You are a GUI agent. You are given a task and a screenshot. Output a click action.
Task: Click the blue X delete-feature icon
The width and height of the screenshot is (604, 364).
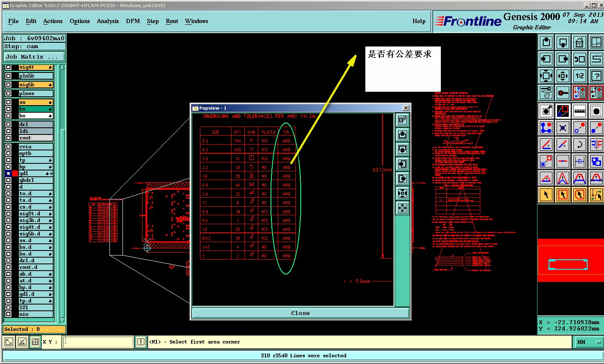[563, 128]
